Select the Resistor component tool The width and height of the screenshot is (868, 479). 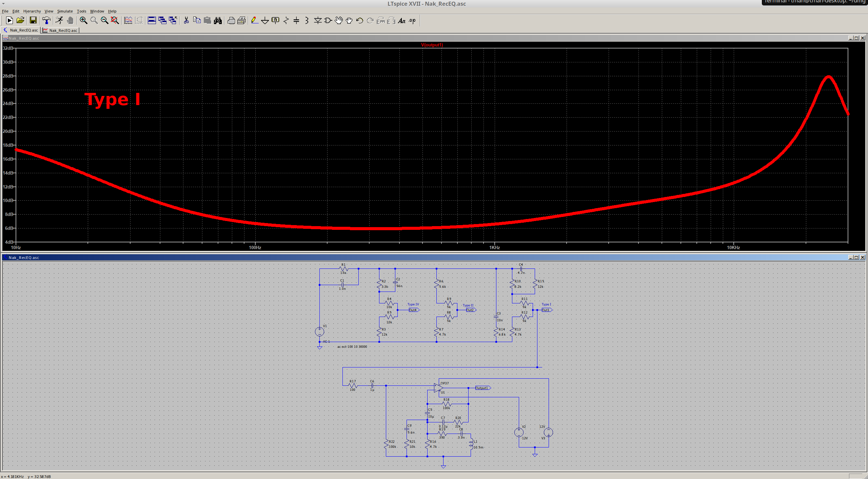tap(286, 21)
